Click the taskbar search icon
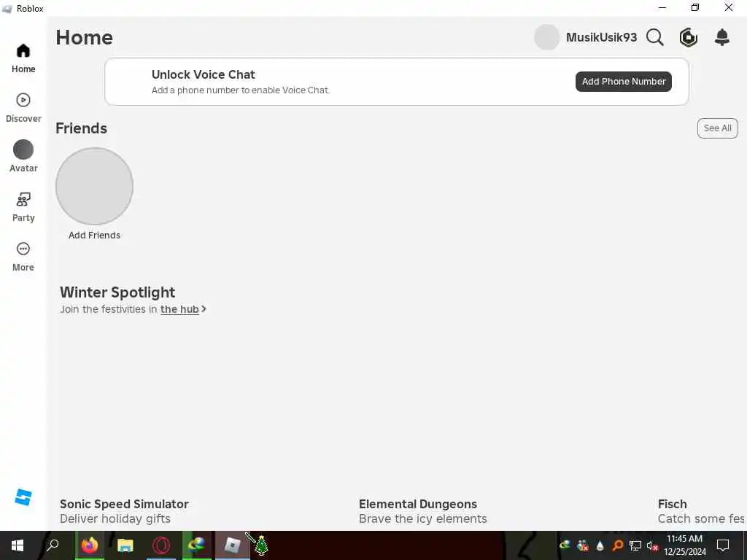This screenshot has height=560, width=747. [53, 545]
